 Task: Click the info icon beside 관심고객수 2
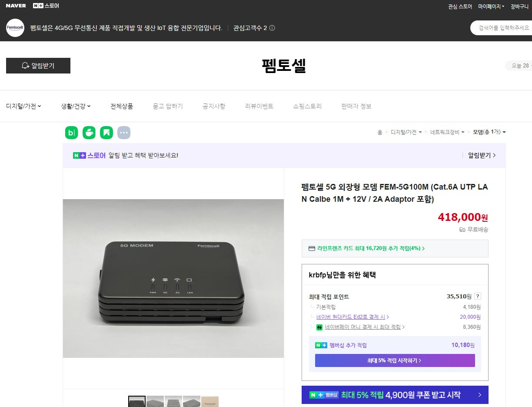(x=271, y=27)
